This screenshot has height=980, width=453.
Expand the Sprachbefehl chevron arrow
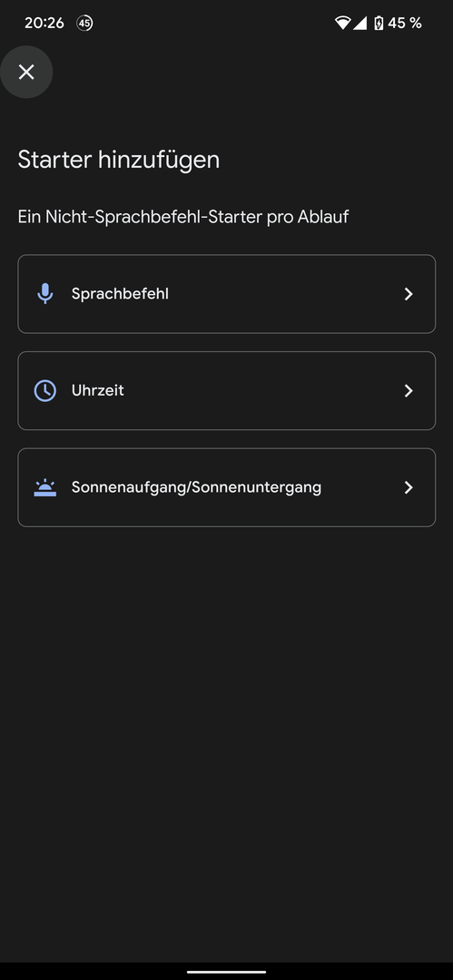(x=409, y=294)
